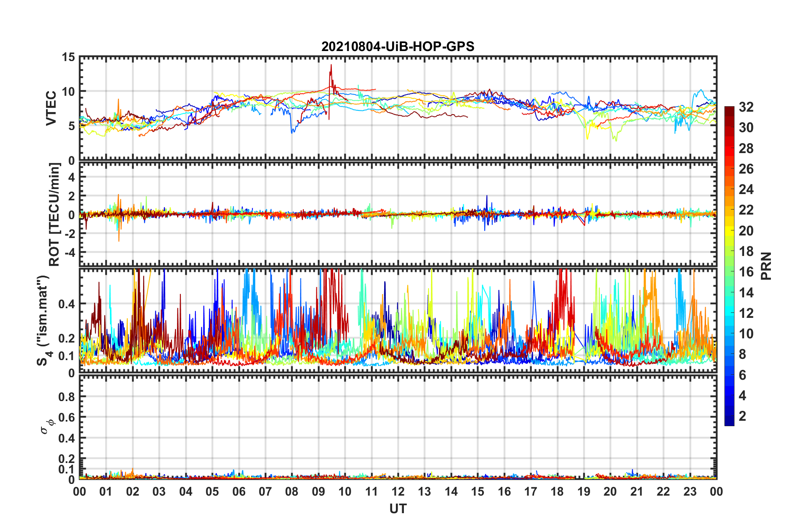Click colorbar tick label 2
The height and width of the screenshot is (532, 796).
click(742, 416)
